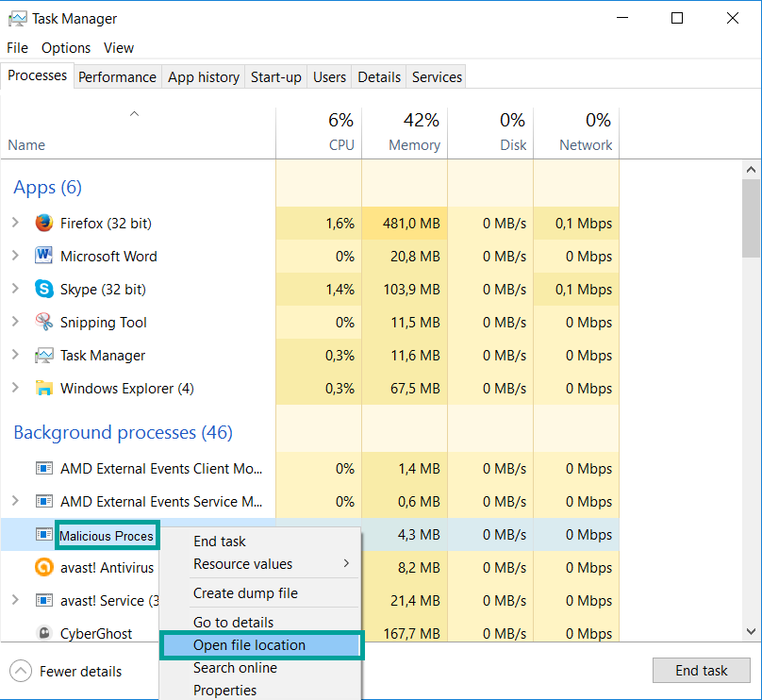Click the Windows Explorer folder icon
Viewport: 762px width, 700px height.
[43, 389]
